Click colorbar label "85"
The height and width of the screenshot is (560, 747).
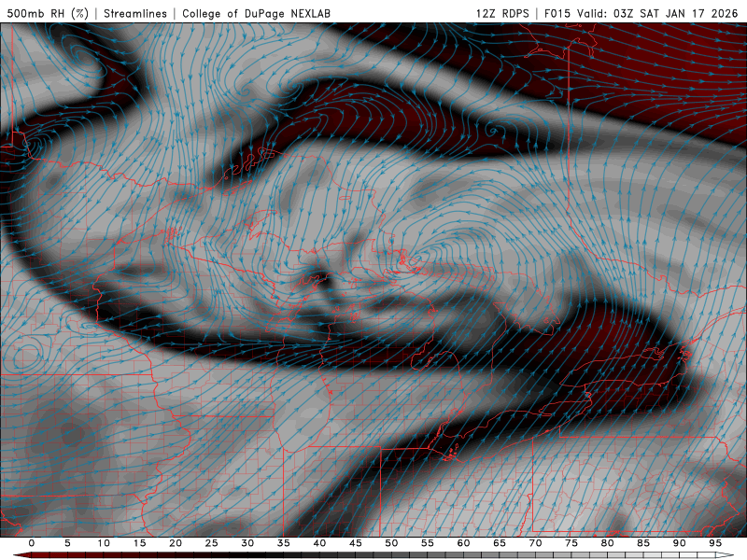(643, 543)
